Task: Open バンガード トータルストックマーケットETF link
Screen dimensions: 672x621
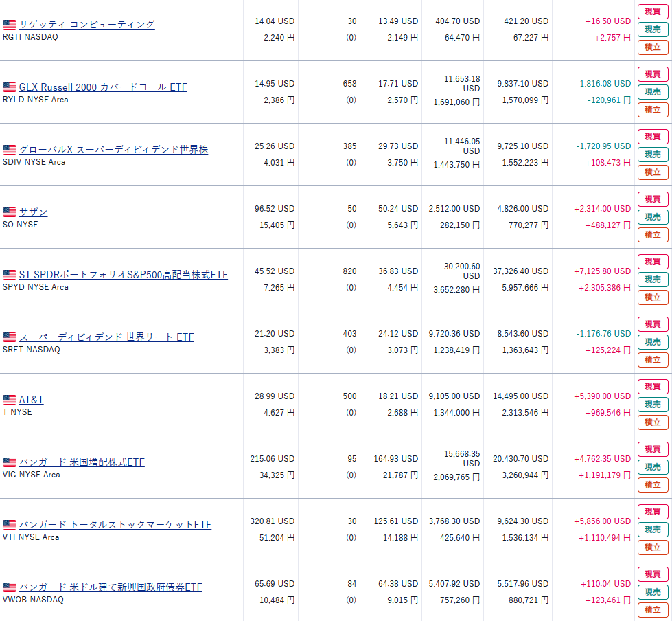Action: click(115, 525)
